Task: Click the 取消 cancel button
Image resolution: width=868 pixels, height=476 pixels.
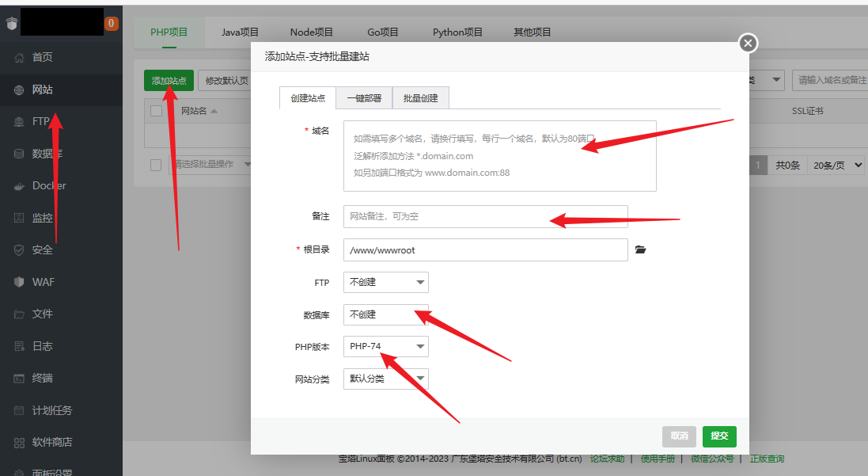Action: [679, 436]
